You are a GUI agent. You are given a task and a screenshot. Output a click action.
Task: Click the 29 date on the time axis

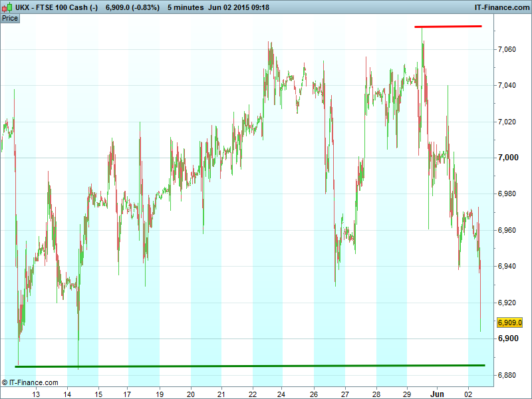click(x=407, y=394)
